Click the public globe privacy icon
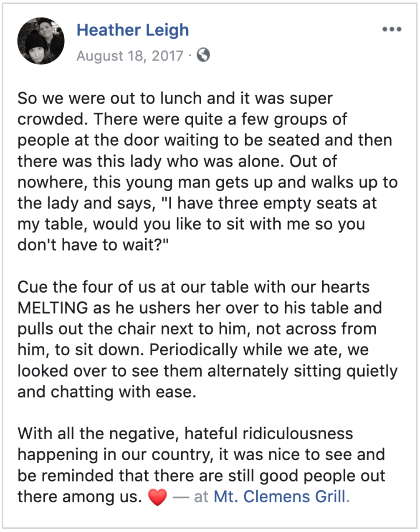The image size is (420, 532). tap(203, 55)
